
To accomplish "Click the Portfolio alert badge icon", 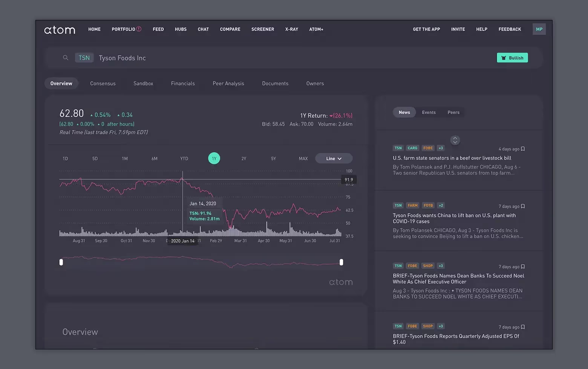I will 139,29.
